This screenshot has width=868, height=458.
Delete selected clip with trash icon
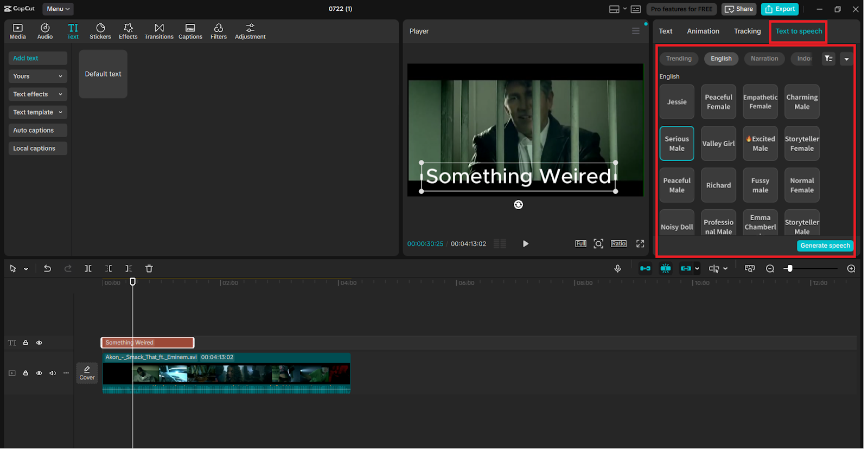coord(149,268)
